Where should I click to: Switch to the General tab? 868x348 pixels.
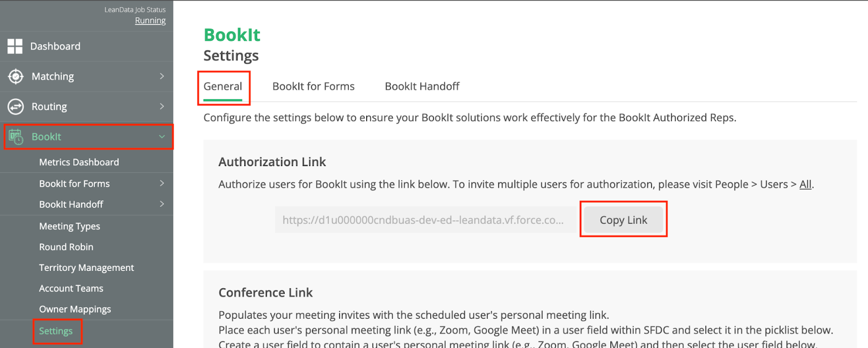222,86
